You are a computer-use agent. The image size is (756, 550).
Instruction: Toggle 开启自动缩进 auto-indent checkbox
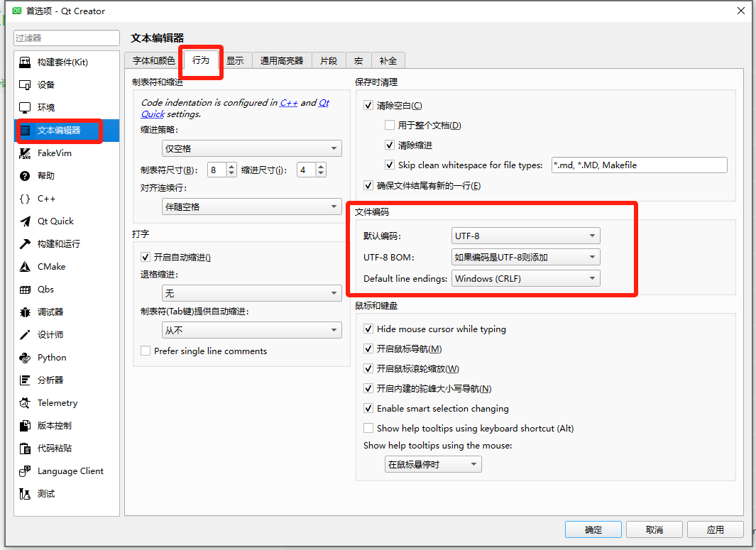146,258
